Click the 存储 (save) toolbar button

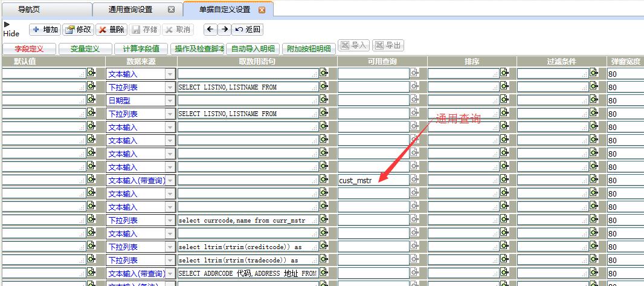point(145,30)
